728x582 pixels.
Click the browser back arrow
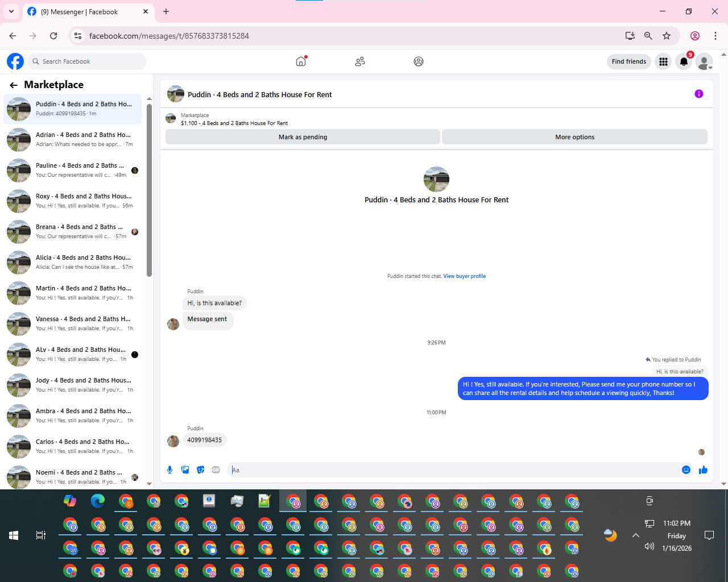[x=13, y=36]
